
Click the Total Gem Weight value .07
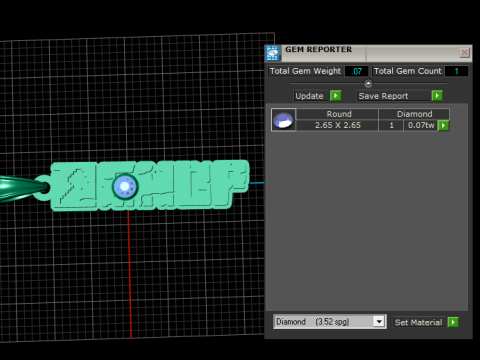(x=356, y=71)
